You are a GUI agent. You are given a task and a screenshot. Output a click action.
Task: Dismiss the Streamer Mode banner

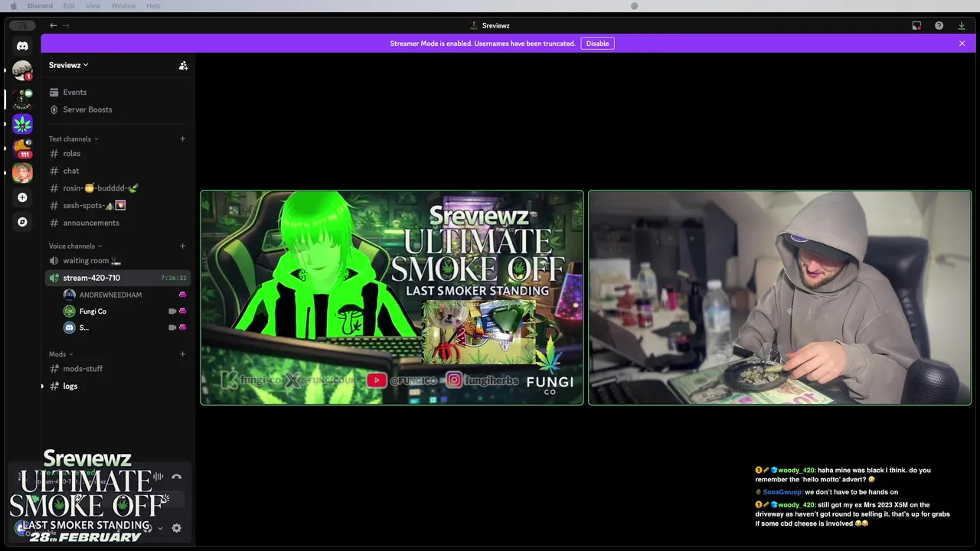(962, 44)
